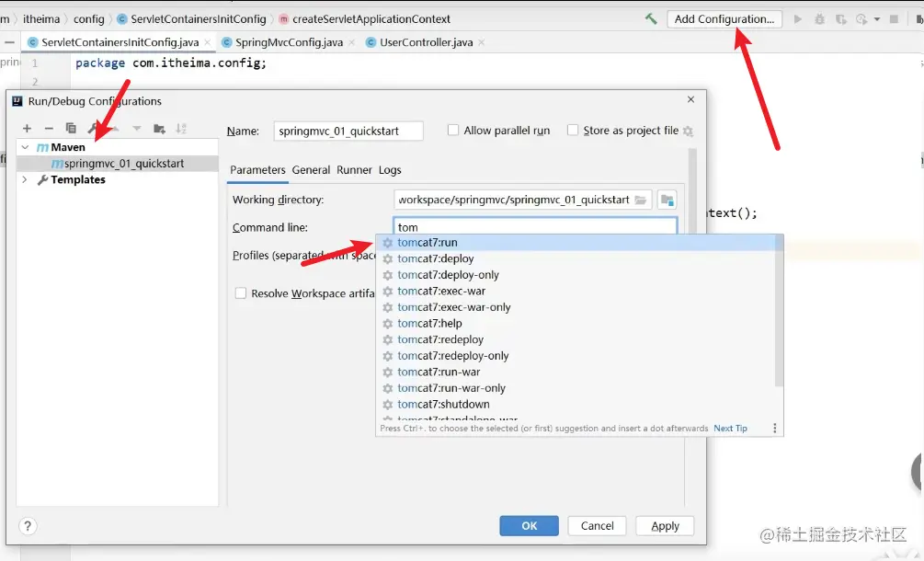Open the ServletContainersInitConfig.java editor tab
This screenshot has height=561, width=924.
120,42
